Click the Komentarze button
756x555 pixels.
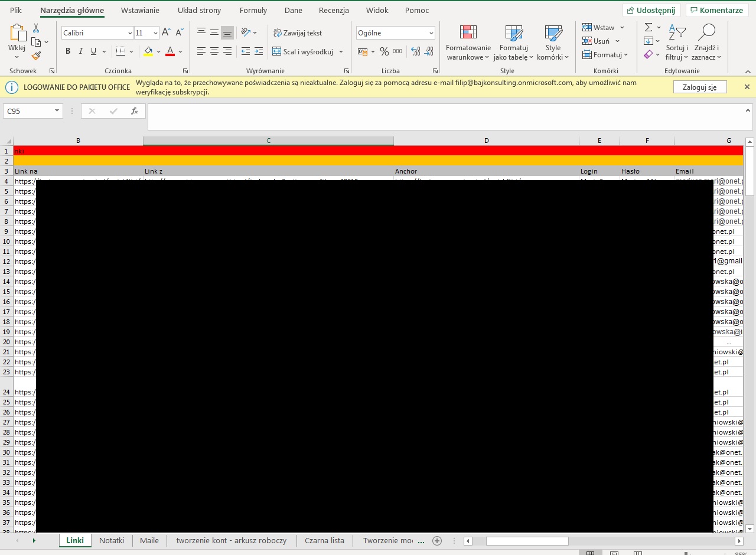[x=717, y=11]
